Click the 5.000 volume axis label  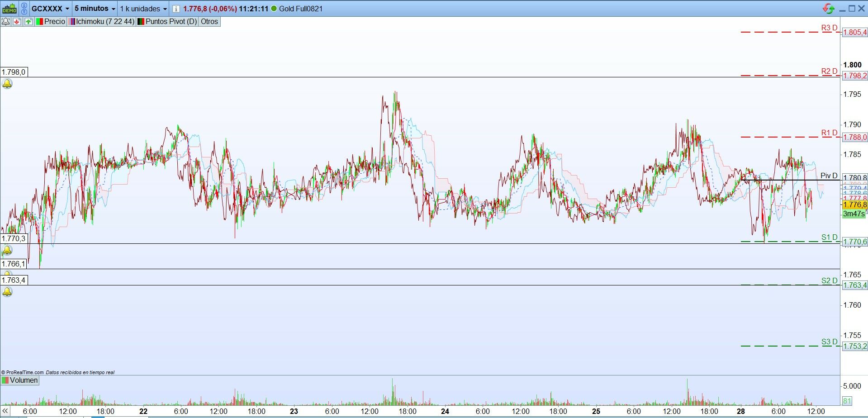point(852,386)
